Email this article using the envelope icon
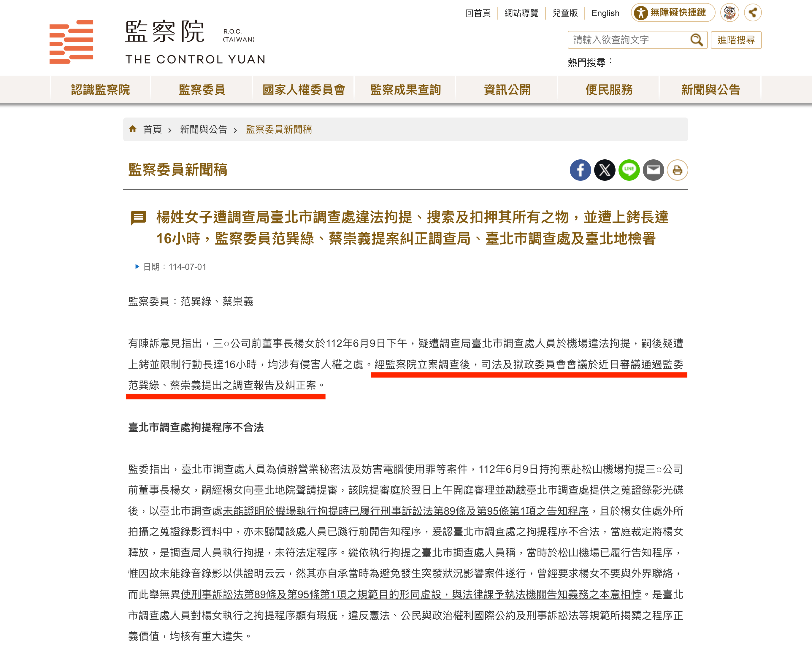 653,170
